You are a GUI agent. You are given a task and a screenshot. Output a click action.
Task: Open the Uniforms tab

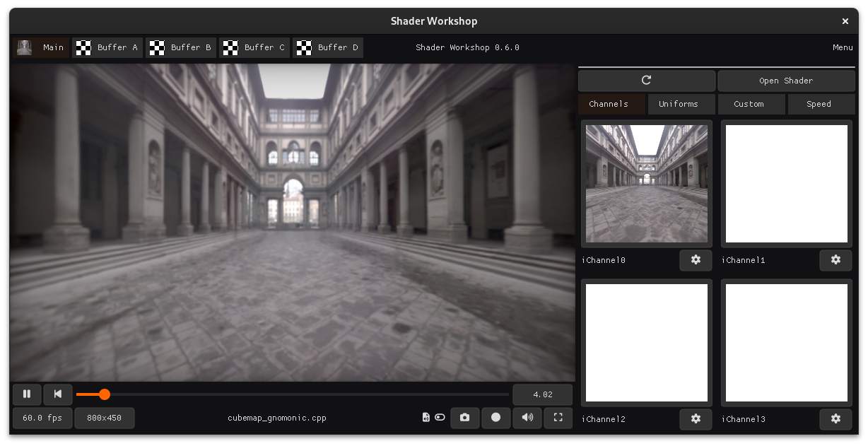(682, 104)
